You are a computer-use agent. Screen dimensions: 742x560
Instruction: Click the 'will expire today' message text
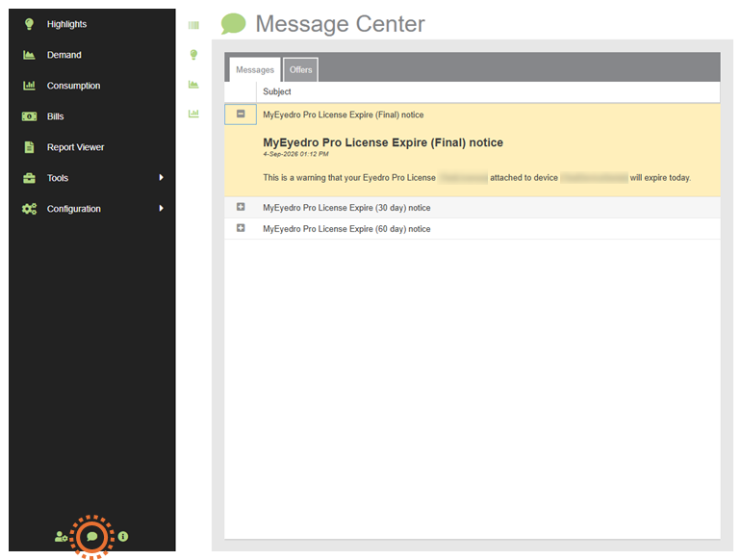coord(660,178)
